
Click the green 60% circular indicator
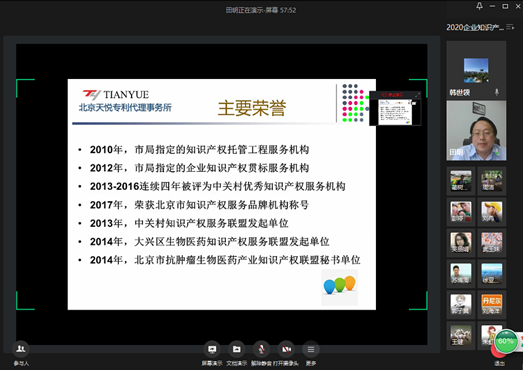pyautogui.click(x=506, y=341)
